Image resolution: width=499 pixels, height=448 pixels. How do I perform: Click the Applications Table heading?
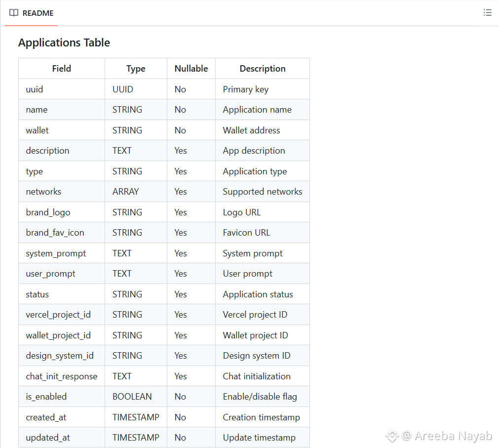point(64,42)
